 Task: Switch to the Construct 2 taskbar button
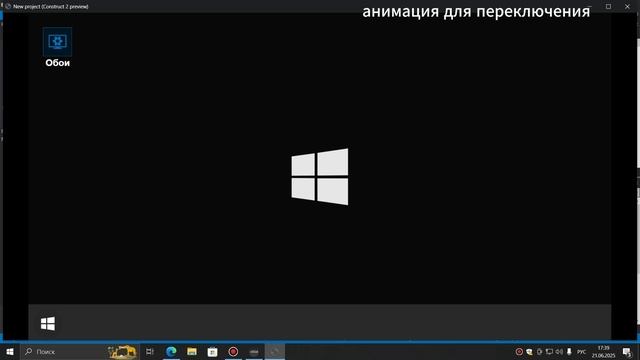[275, 351]
